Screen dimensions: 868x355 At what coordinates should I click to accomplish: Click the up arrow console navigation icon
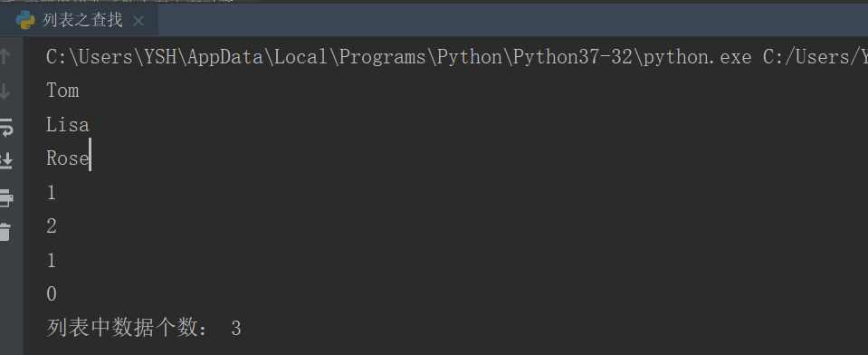click(x=5, y=56)
